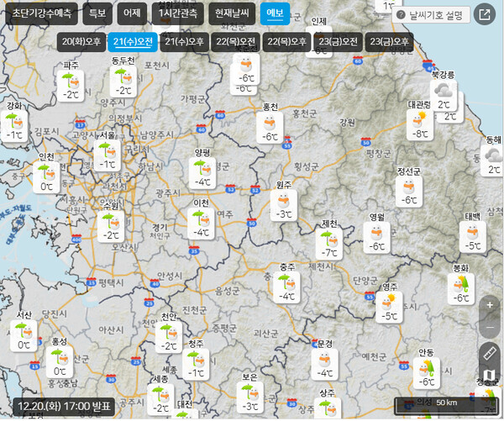Open map in new window icon
Image resolution: width=504 pixels, height=421 pixels.
pyautogui.click(x=485, y=14)
